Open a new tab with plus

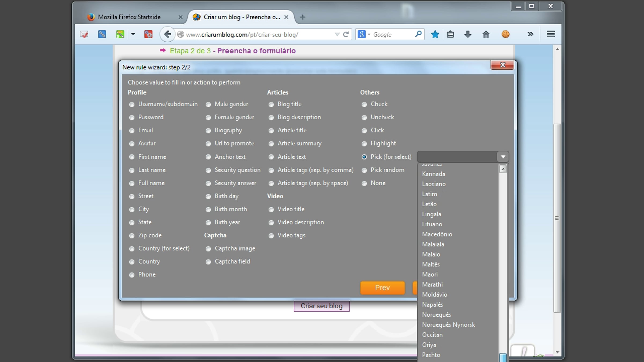(303, 17)
